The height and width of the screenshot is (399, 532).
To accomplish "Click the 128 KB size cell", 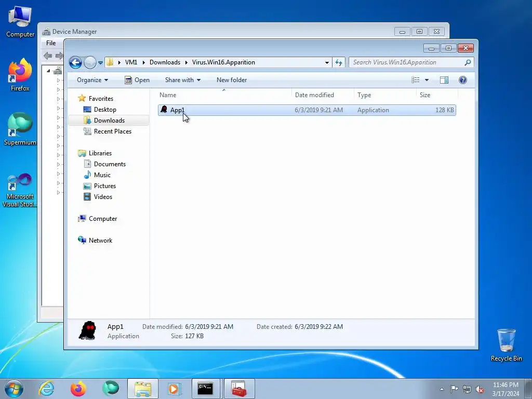I will [445, 110].
